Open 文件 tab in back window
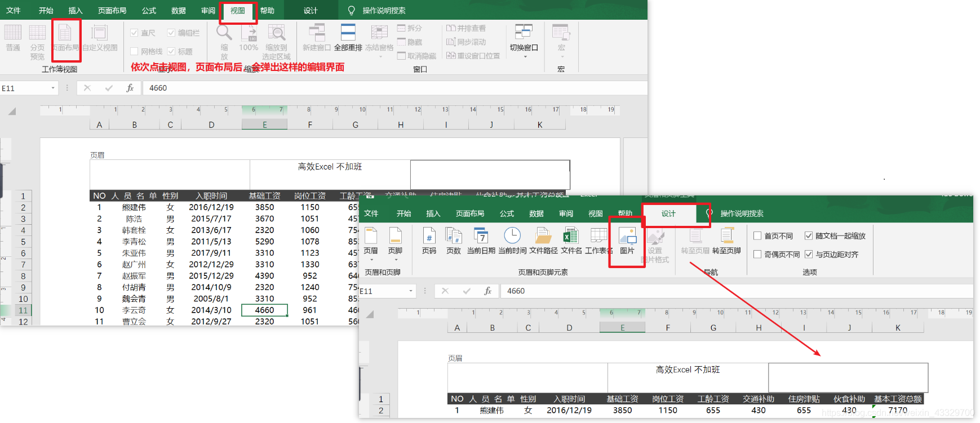This screenshot has height=423, width=980. click(13, 11)
